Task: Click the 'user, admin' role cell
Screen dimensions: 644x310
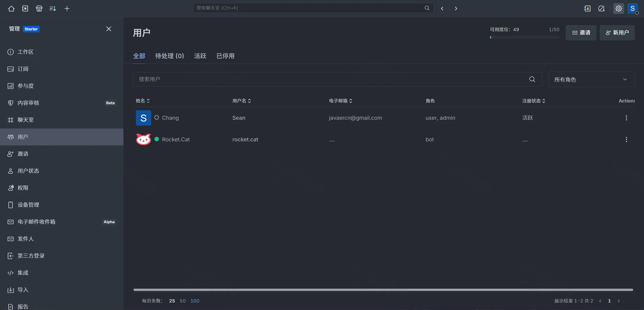Action: (440, 118)
